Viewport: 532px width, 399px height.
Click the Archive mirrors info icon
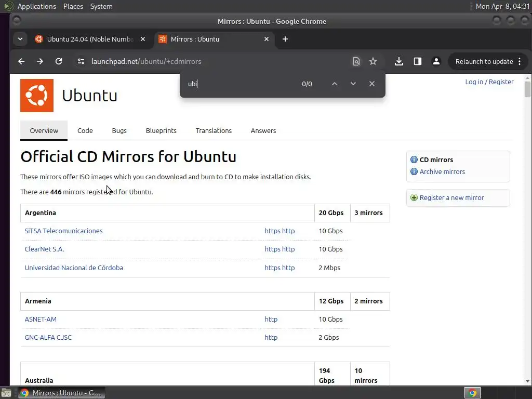tap(414, 171)
